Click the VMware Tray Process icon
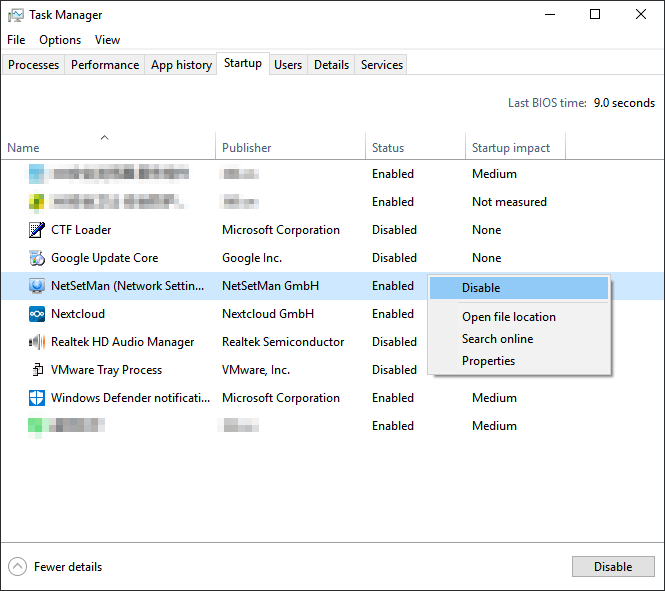Screen dimensions: 665x591 pyautogui.click(x=36, y=370)
